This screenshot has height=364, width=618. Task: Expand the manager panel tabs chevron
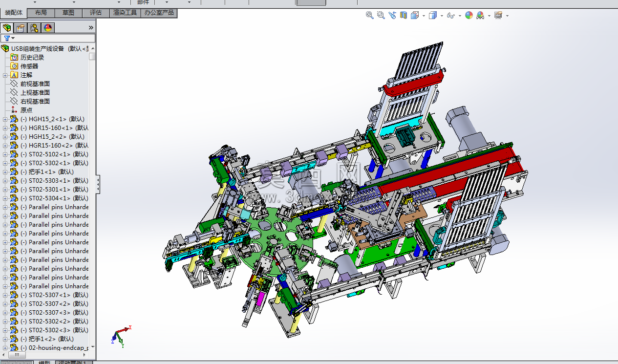pos(91,28)
